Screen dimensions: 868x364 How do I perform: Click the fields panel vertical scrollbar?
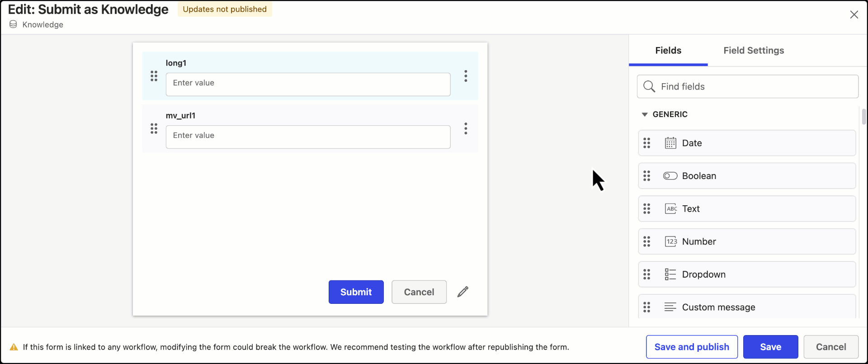coord(863,117)
